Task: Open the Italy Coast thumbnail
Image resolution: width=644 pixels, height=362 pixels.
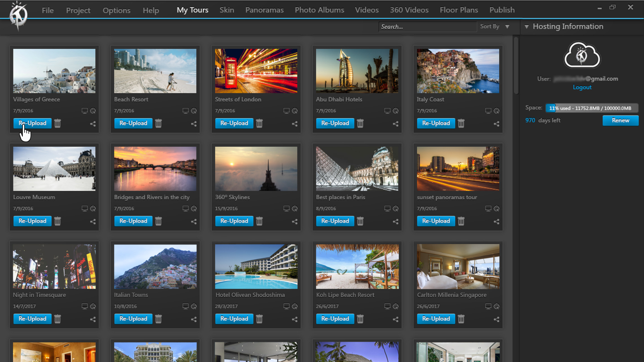Action: pos(458,71)
